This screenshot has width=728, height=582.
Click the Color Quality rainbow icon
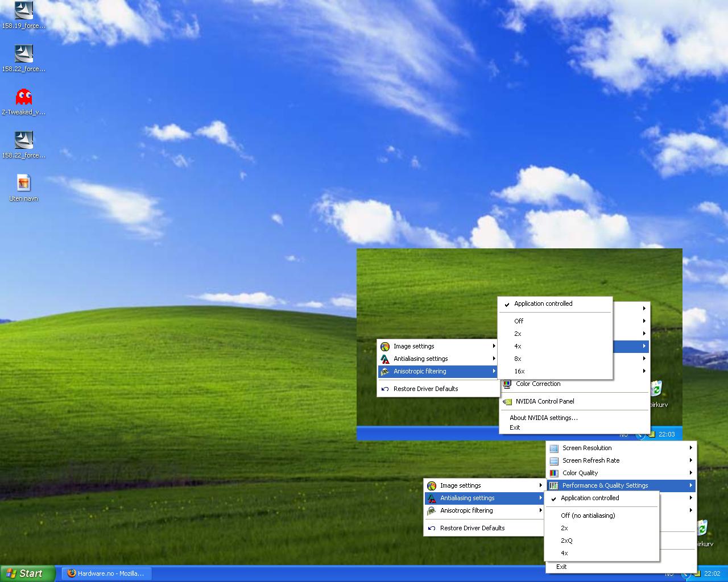(554, 473)
